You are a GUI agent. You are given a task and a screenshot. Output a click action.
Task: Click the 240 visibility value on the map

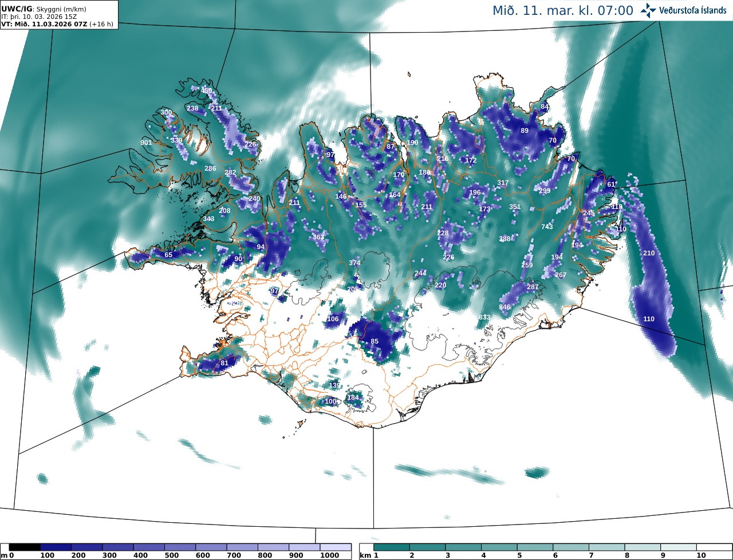click(254, 199)
